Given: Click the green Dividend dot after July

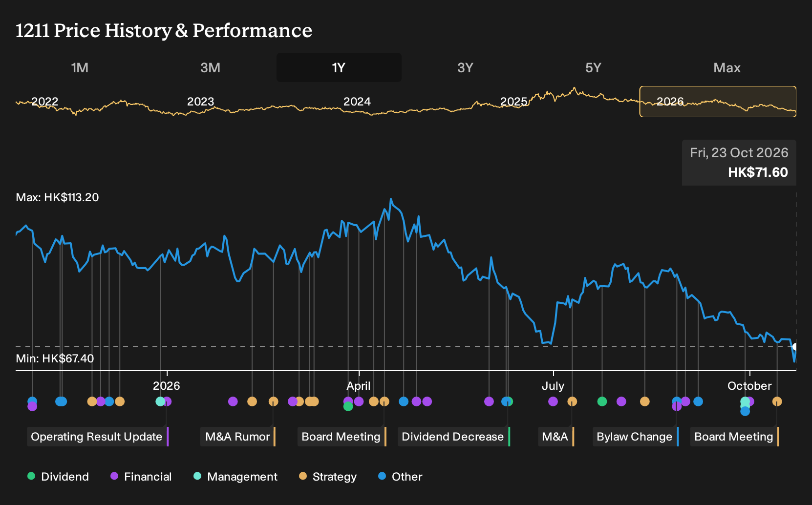Looking at the screenshot, I should coord(602,401).
